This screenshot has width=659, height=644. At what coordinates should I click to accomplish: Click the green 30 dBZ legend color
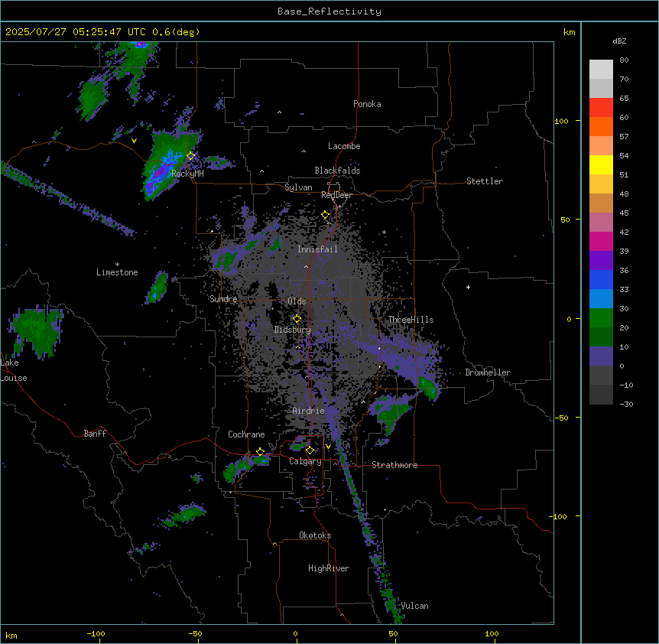point(601,318)
